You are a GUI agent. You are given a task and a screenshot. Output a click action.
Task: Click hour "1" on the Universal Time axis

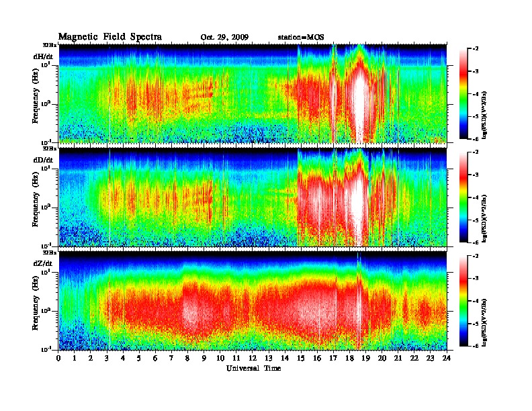(x=75, y=359)
